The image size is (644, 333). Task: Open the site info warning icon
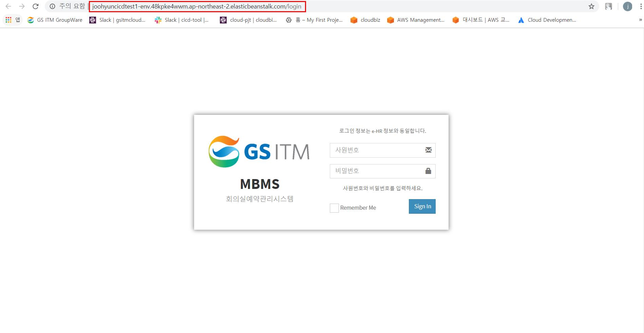(52, 6)
